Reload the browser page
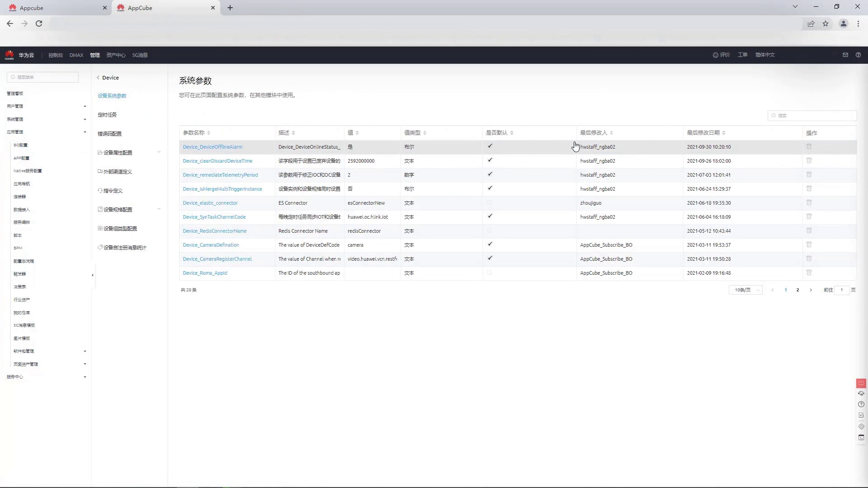 (x=39, y=23)
